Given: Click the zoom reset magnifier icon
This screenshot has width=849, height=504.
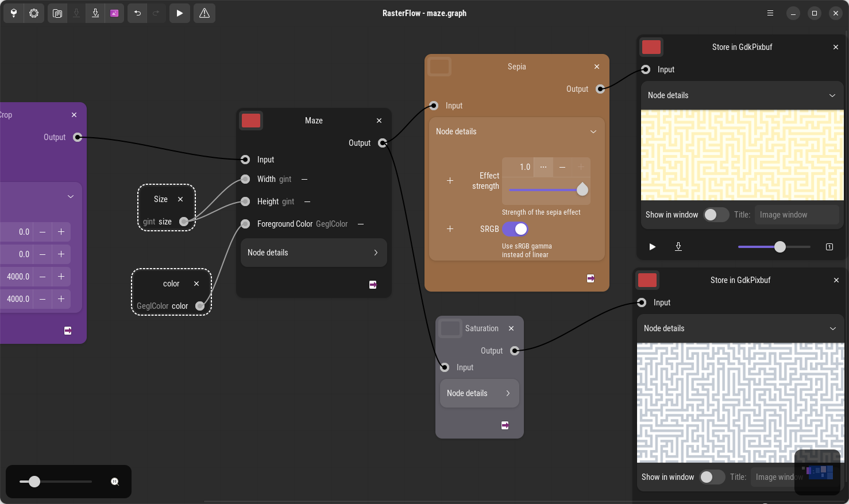Looking at the screenshot, I should [x=115, y=482].
